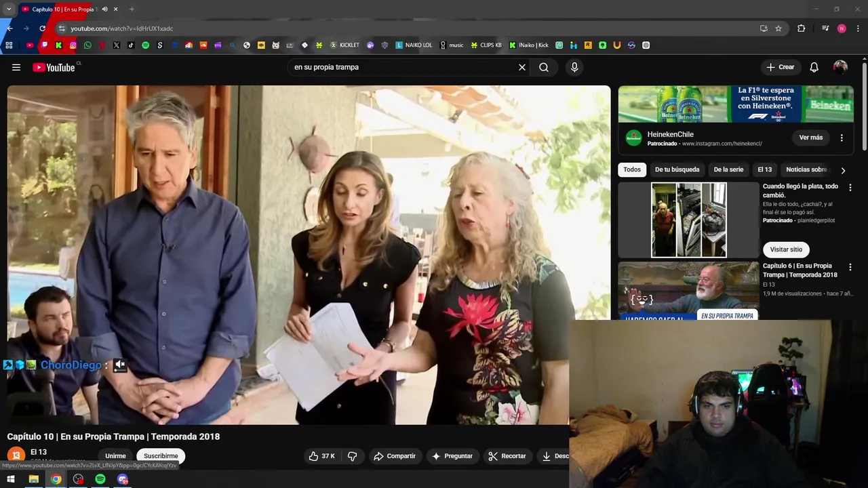Dislike the video with thumbs down
868x488 pixels.
click(353, 456)
